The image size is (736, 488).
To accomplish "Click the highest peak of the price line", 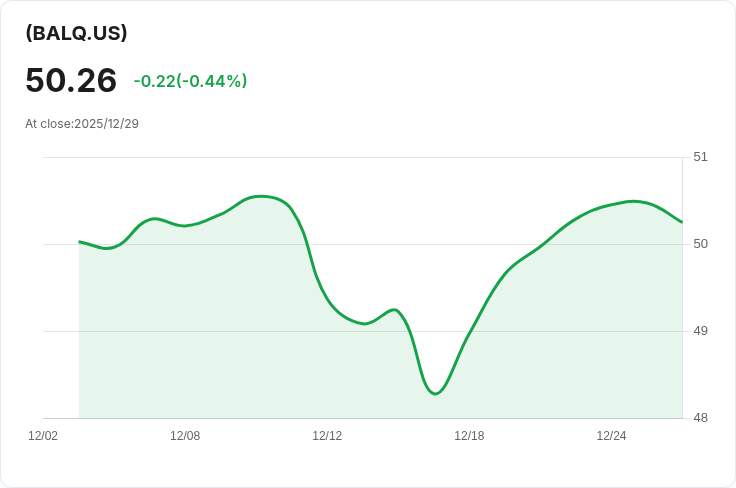I will [260, 196].
